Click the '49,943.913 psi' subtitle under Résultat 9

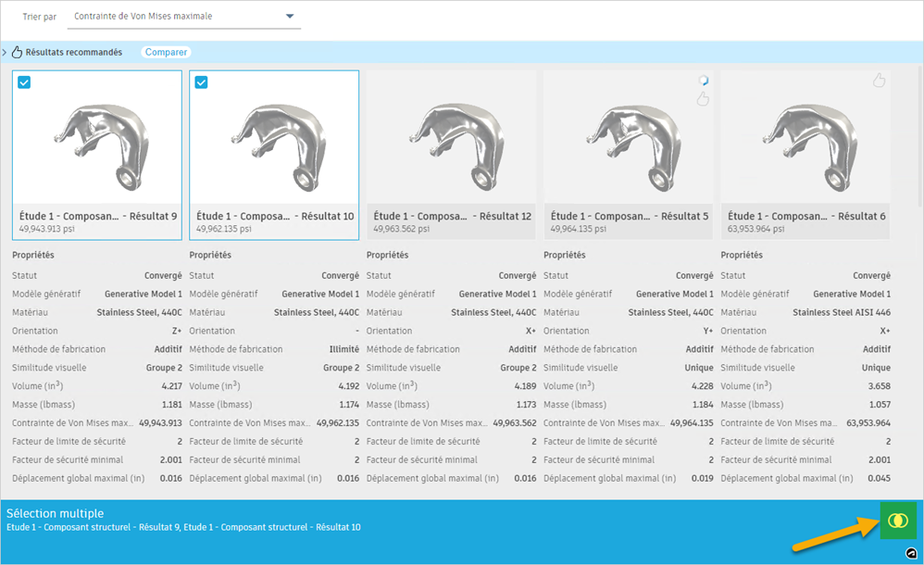47,229
